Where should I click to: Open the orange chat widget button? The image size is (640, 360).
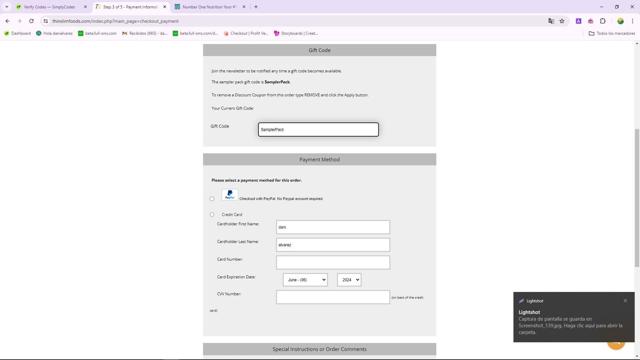click(x=616, y=344)
